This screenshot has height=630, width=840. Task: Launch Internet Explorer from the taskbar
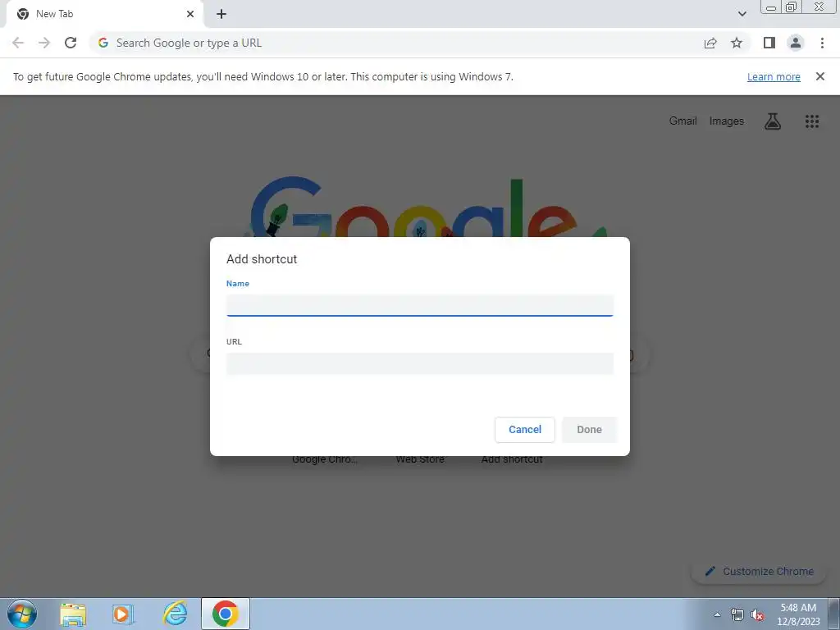tap(175, 614)
